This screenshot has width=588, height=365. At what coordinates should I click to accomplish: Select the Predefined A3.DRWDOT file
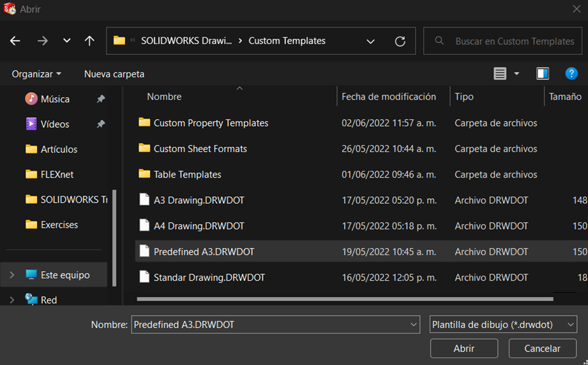point(204,252)
